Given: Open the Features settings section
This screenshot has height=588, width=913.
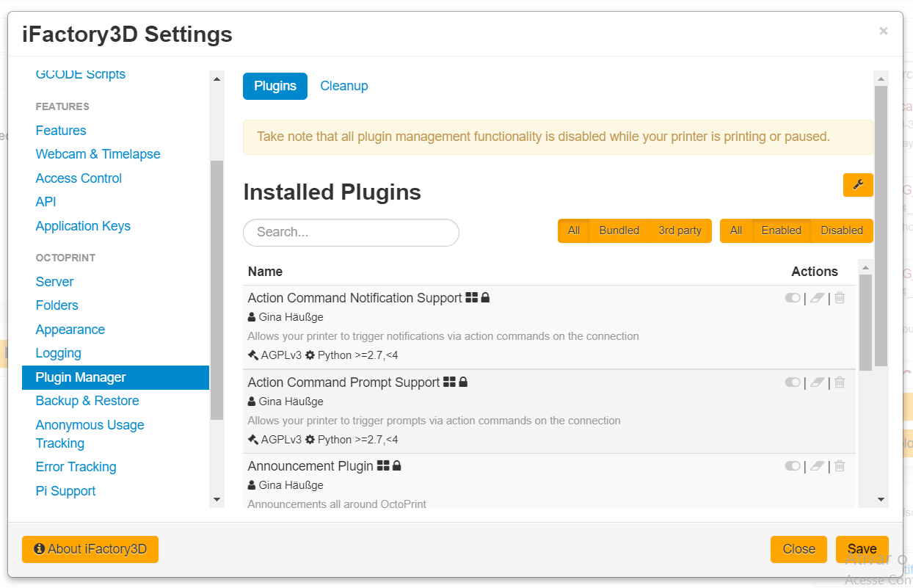Looking at the screenshot, I should tap(61, 131).
